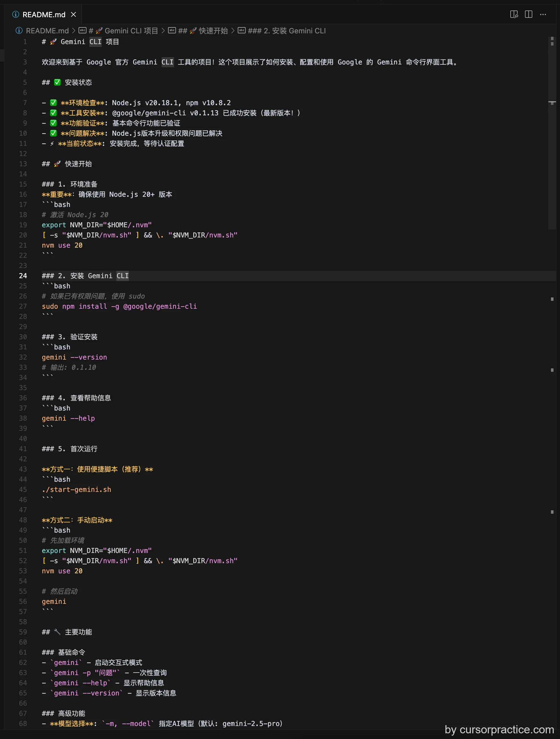The height and width of the screenshot is (739, 560).
Task: Click '`gemini --help` - 显示帮助信息' line
Action: (x=103, y=683)
